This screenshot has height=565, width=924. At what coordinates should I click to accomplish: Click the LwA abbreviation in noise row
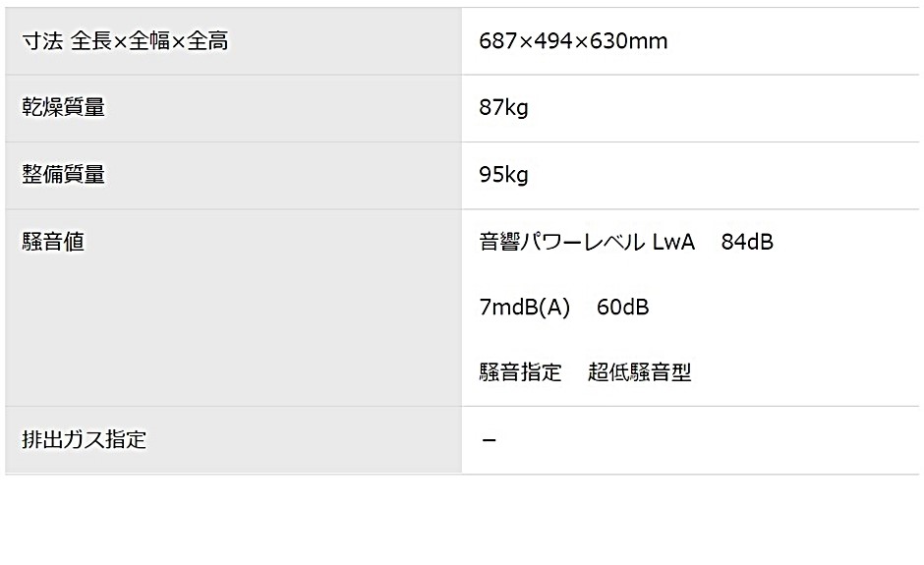(673, 242)
